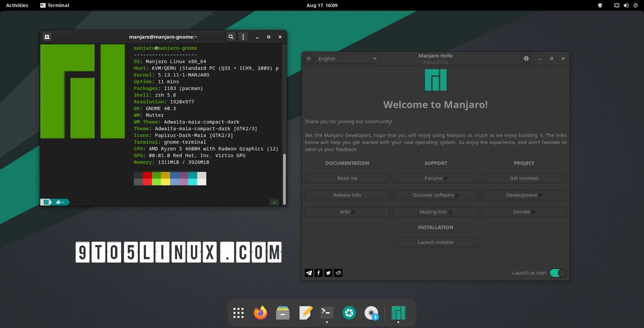This screenshot has width=644, height=328.
Task: Click the home directory prompt segment
Action: click(x=60, y=202)
